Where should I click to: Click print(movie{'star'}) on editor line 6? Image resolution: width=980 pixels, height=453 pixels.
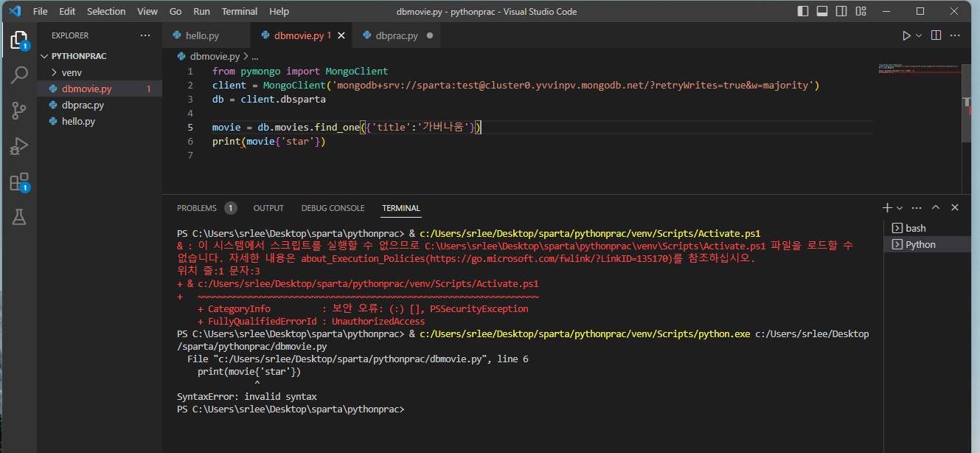point(269,141)
